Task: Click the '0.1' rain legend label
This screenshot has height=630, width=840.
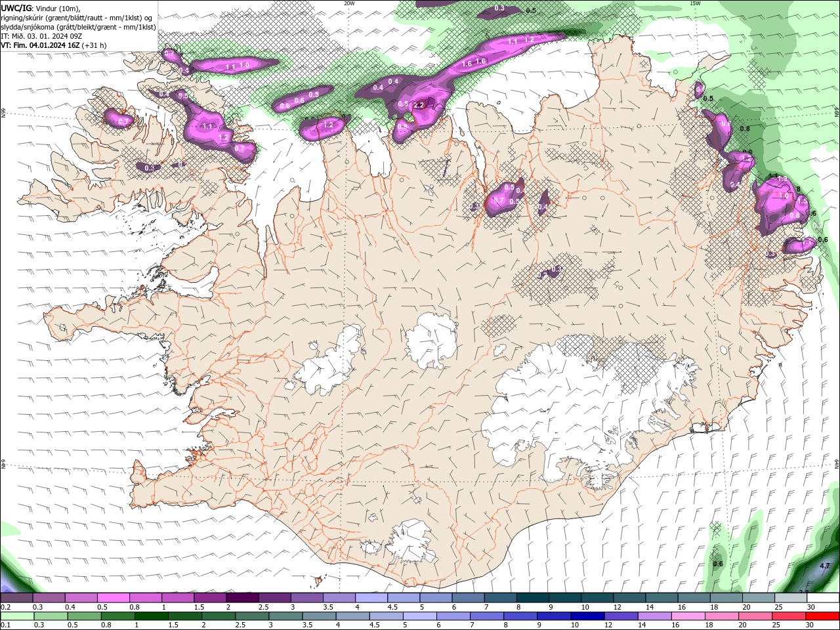Action: coord(5,625)
